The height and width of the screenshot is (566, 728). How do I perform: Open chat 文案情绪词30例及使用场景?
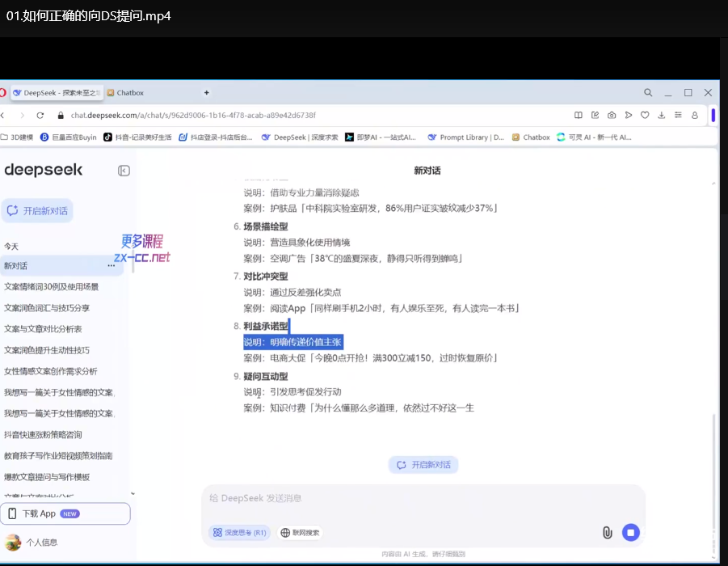[x=52, y=287]
